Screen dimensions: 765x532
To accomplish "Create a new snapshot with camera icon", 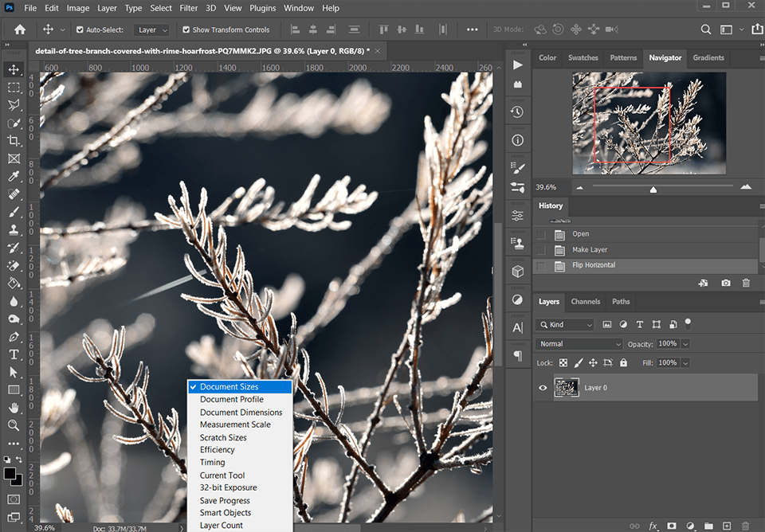I will point(726,283).
